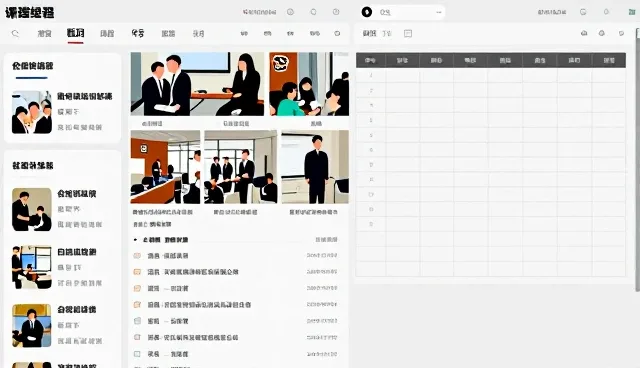
Task: Open the ellipsis menu inside the search field
Action: pos(439,12)
